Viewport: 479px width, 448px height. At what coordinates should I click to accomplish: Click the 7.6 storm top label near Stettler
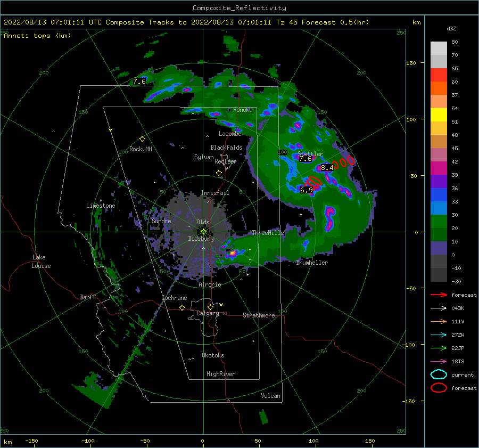(305, 158)
